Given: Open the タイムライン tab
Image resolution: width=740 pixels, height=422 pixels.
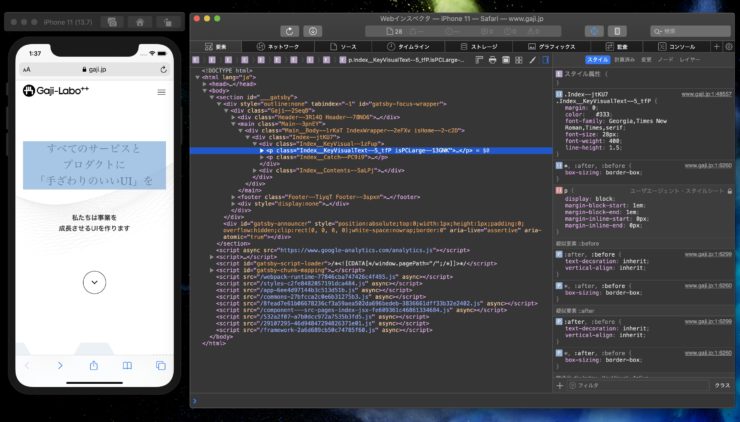Looking at the screenshot, I should point(408,47).
